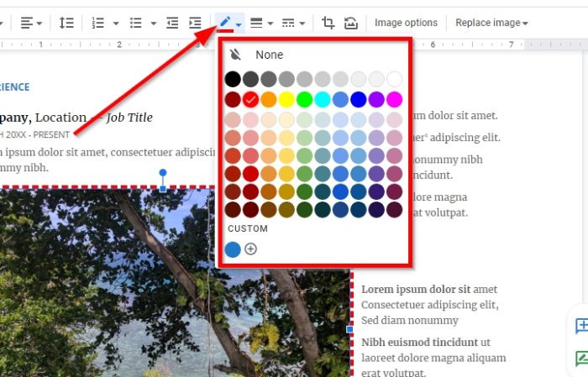588x377 pixels.
Task: Select the crop image tool
Action: pos(328,23)
